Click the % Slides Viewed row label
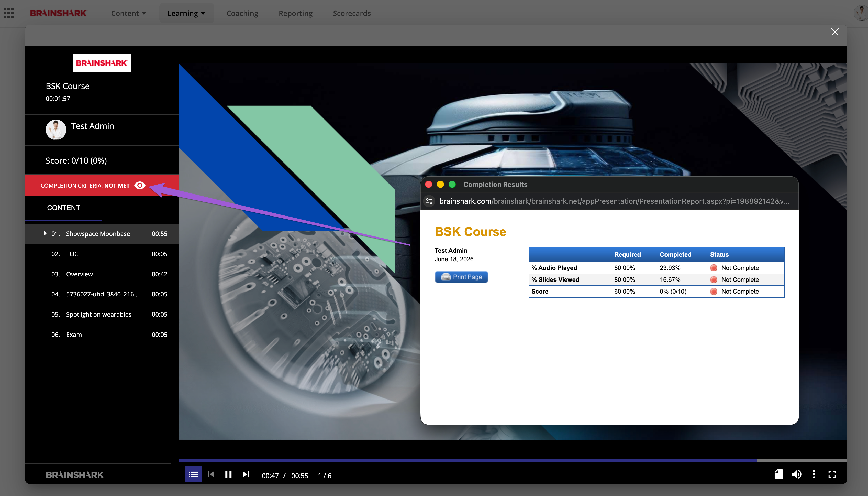 (555, 280)
